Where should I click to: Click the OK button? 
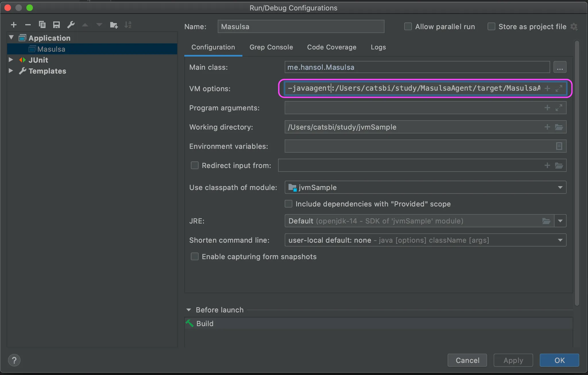559,360
